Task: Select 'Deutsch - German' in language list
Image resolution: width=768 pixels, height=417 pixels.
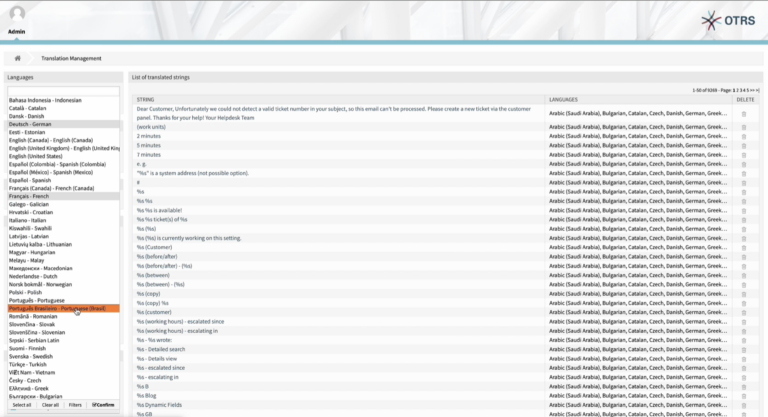Action: point(63,124)
